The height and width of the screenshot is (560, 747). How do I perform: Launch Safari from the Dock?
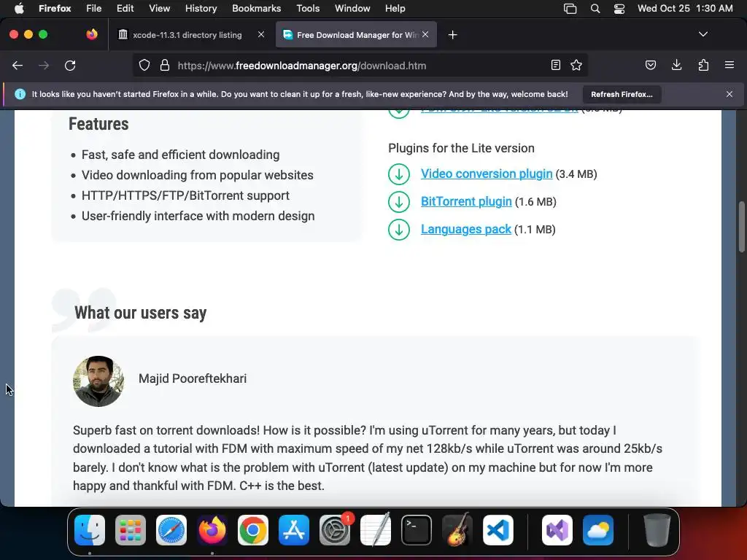click(x=171, y=530)
